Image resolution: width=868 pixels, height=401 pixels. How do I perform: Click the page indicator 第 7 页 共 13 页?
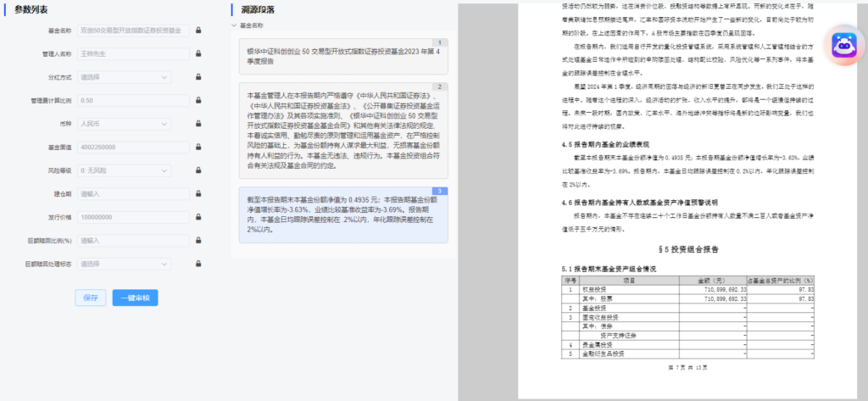(687, 367)
